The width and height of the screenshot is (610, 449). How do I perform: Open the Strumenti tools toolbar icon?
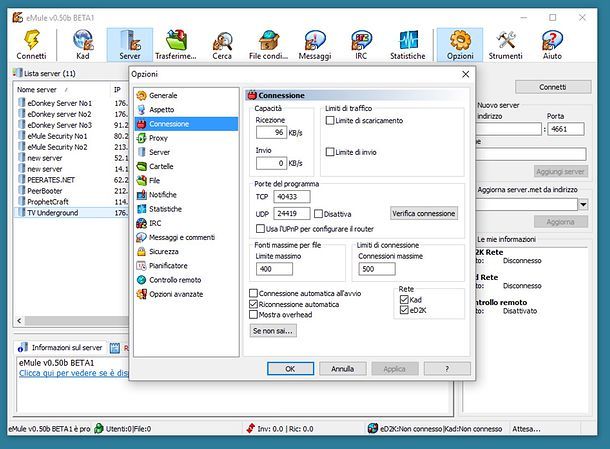[x=505, y=45]
